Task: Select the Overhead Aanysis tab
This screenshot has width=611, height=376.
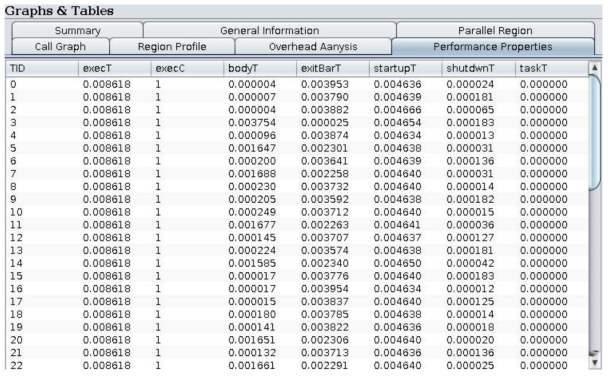Action: click(x=313, y=47)
